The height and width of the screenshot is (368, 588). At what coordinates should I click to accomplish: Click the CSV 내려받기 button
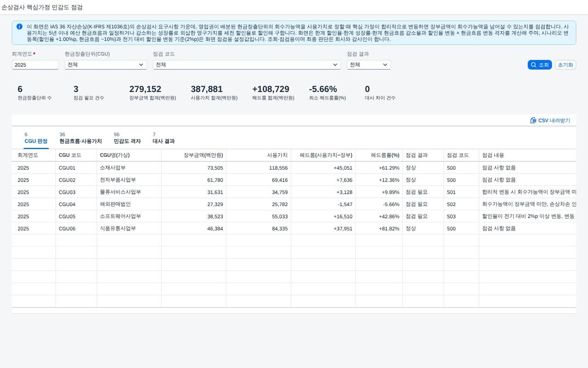550,121
